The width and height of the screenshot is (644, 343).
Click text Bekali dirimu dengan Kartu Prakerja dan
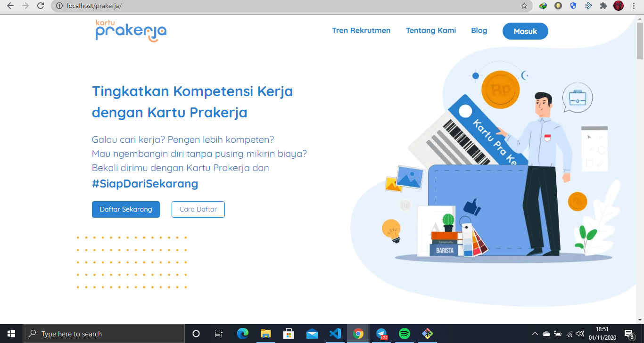[181, 168]
